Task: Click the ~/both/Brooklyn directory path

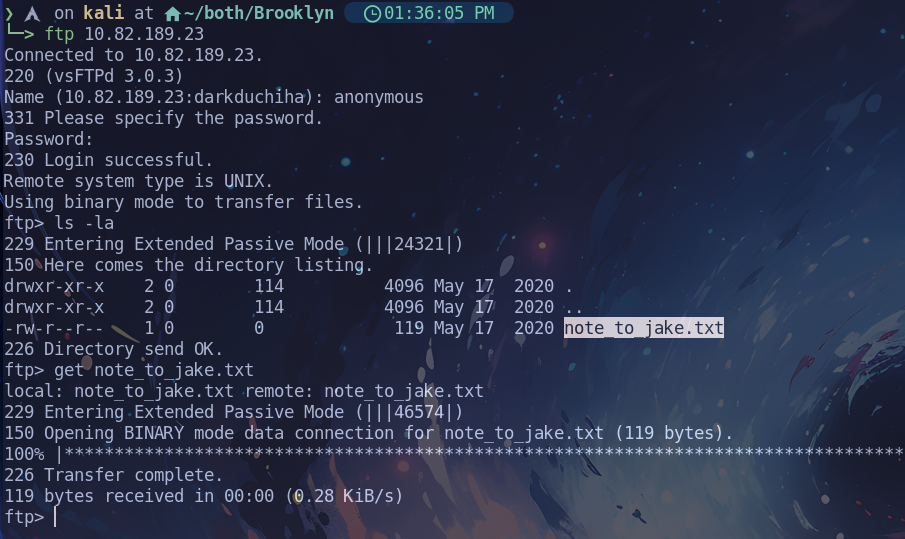Action: [x=259, y=13]
